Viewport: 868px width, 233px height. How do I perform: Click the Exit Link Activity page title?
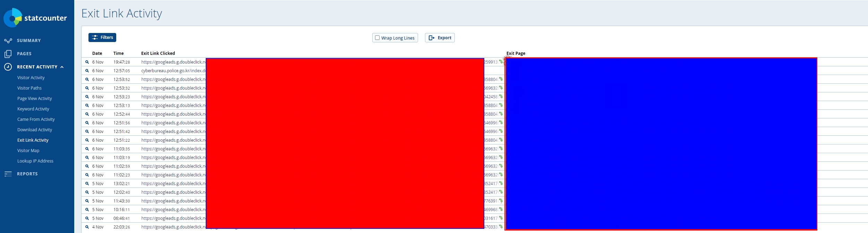click(122, 13)
